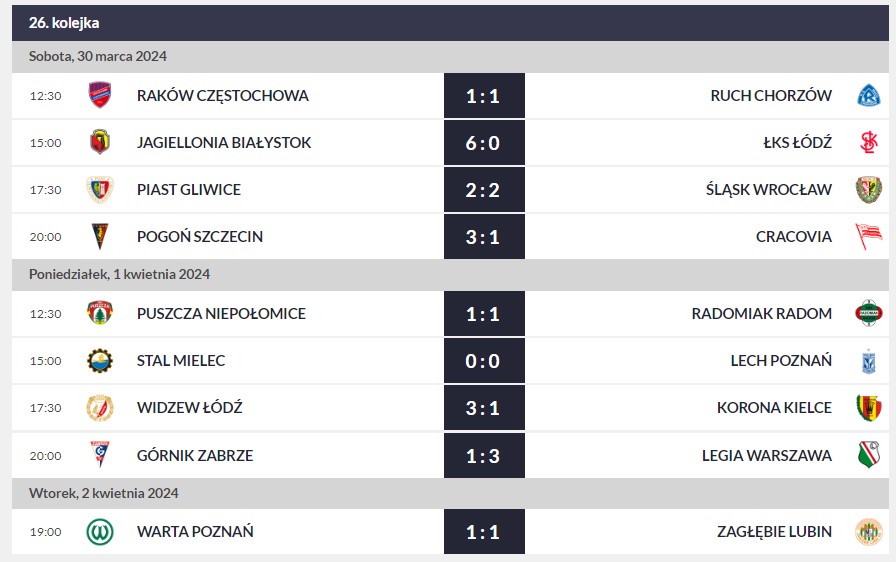Click the Korona Kielce club crest
This screenshot has height=562, width=896.
point(868,408)
